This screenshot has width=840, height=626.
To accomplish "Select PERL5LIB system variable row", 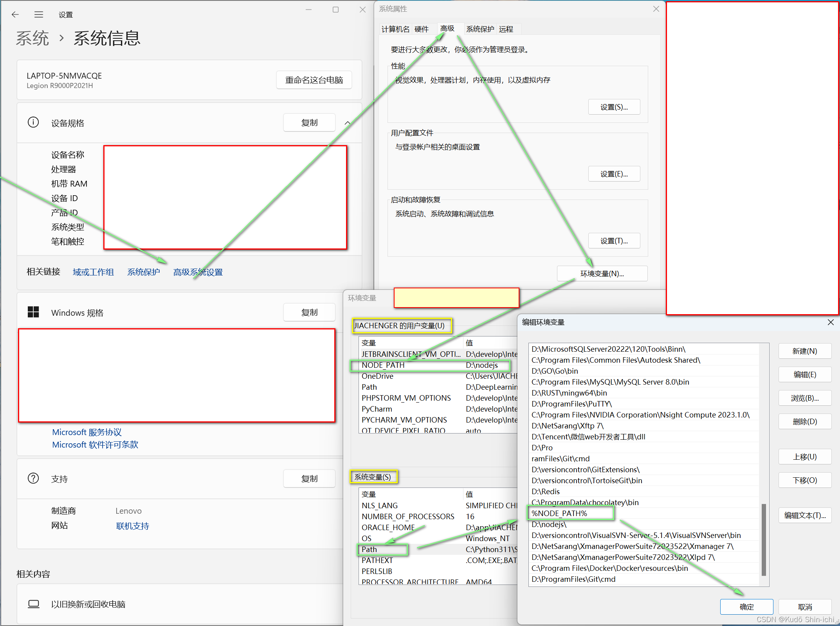I will click(438, 571).
